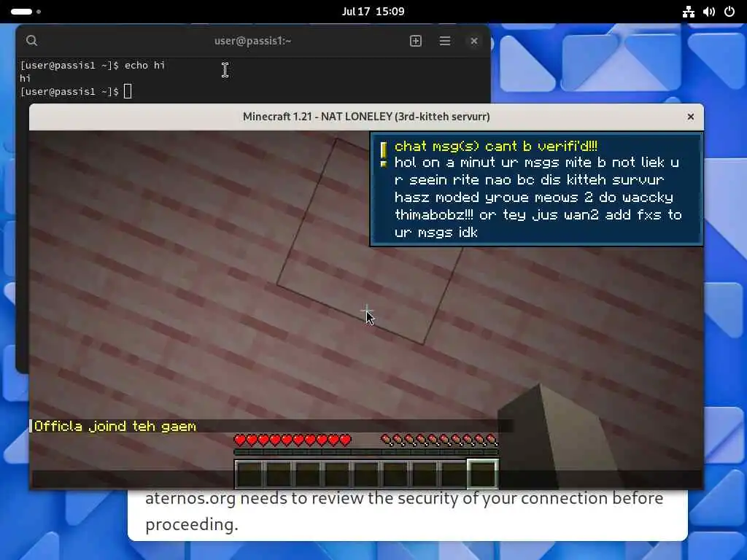Click the 'chat msg(s) cant b verifi'd!!!' heading
Screen dimensions: 747x560
pyautogui.click(x=495, y=146)
